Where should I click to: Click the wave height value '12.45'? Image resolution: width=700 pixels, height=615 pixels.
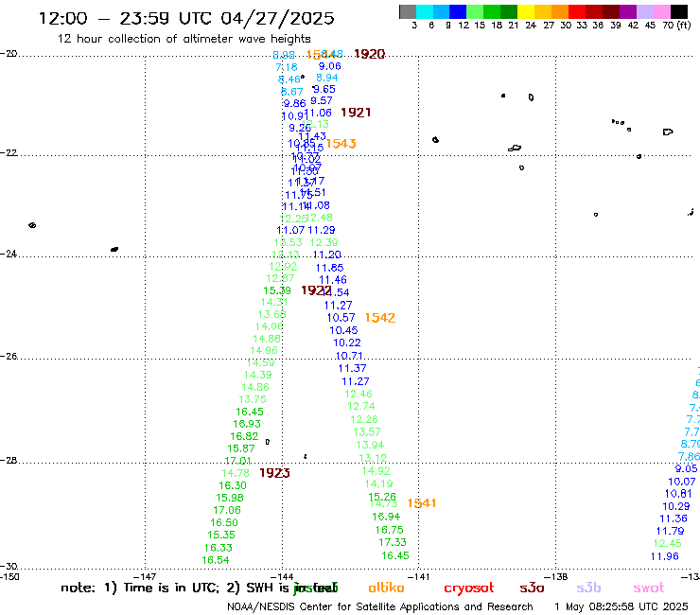coord(668,543)
